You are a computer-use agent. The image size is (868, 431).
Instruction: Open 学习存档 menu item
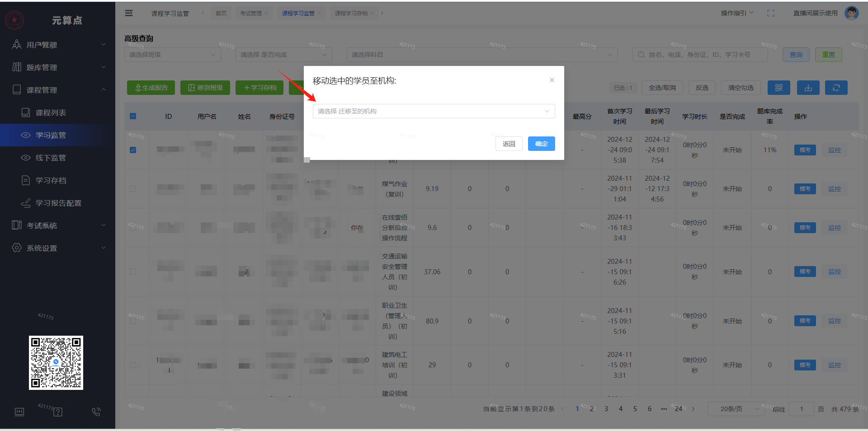click(58, 180)
